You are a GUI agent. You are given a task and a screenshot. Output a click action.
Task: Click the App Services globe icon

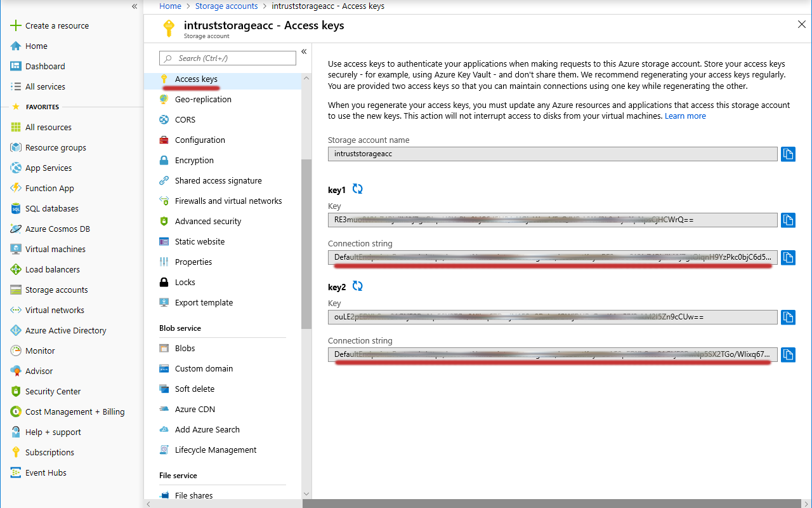coord(16,168)
